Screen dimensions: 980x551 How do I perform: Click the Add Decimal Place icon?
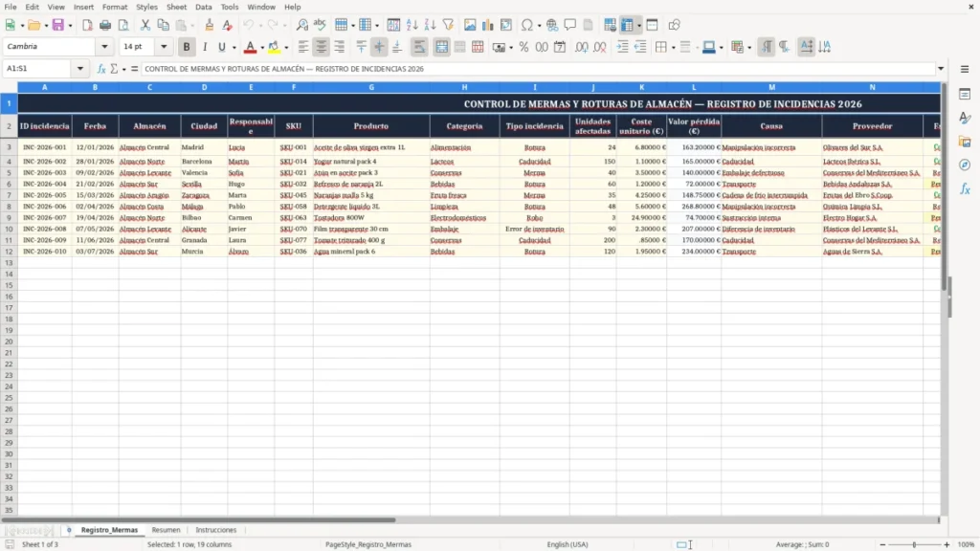point(582,47)
